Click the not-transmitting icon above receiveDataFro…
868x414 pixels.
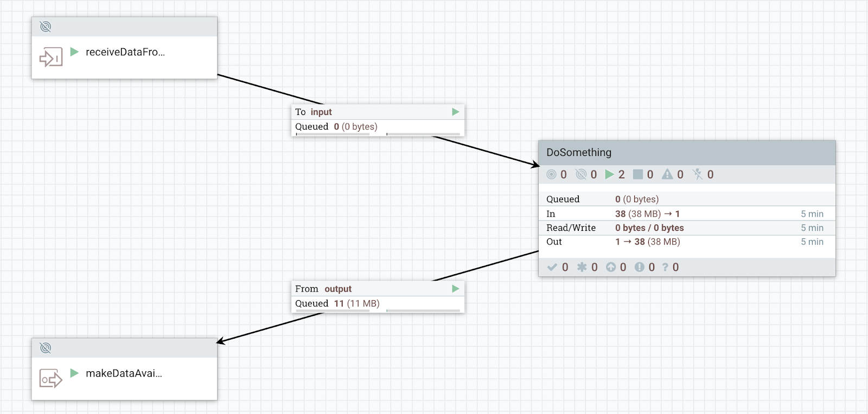[x=46, y=27]
